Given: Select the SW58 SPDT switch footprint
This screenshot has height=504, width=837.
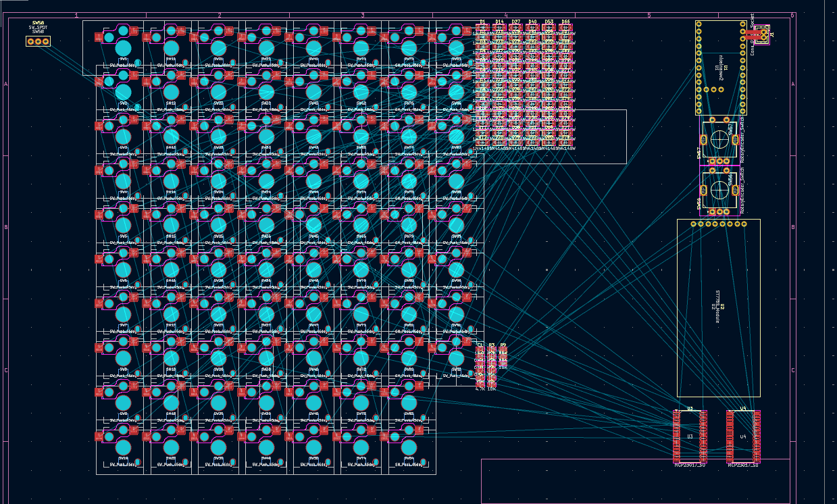Looking at the screenshot, I should [38, 41].
